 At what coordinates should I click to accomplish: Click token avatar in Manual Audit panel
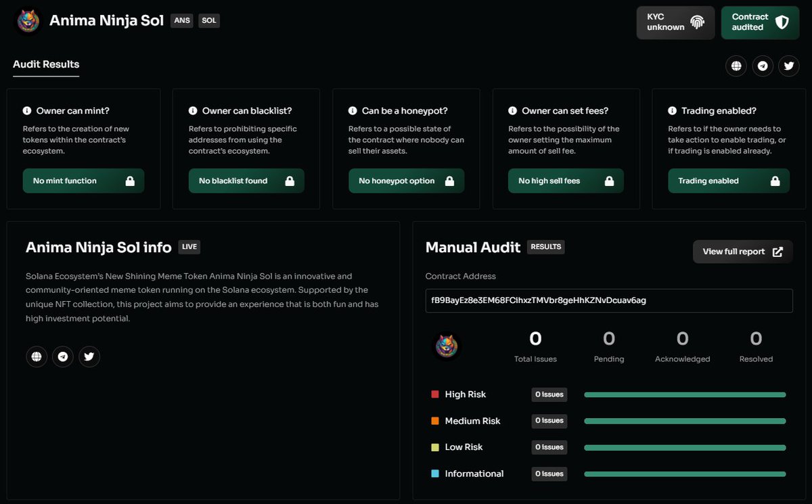coord(447,346)
